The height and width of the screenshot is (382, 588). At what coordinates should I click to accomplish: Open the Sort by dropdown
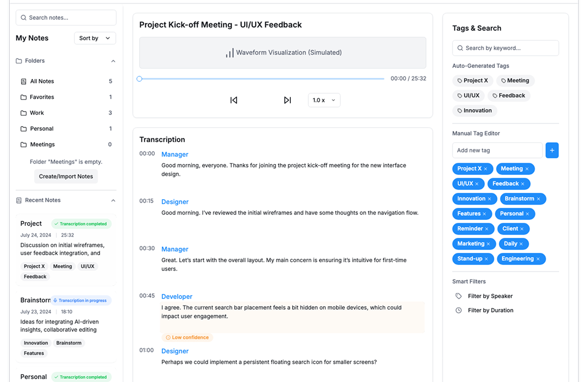pyautogui.click(x=95, y=38)
